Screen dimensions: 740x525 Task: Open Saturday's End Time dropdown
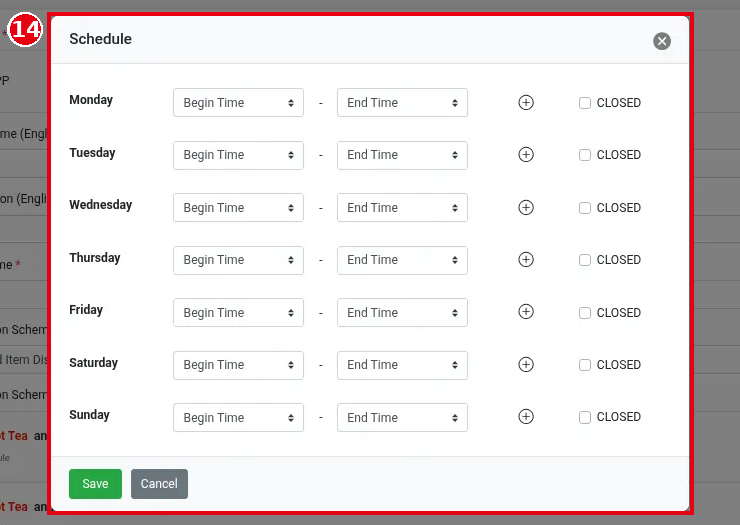coord(402,365)
